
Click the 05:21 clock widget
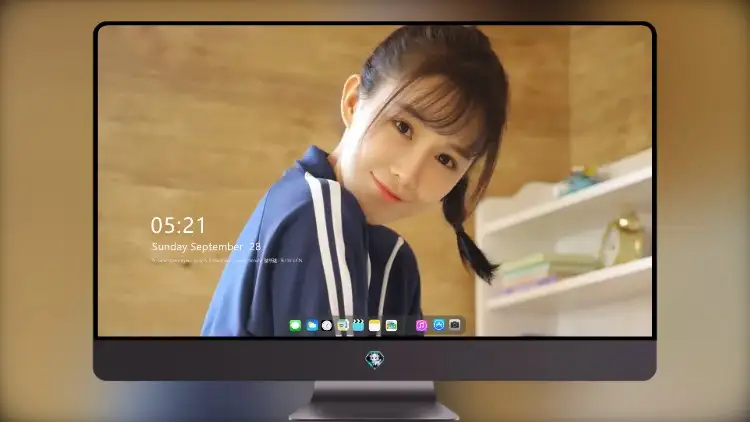point(178,225)
